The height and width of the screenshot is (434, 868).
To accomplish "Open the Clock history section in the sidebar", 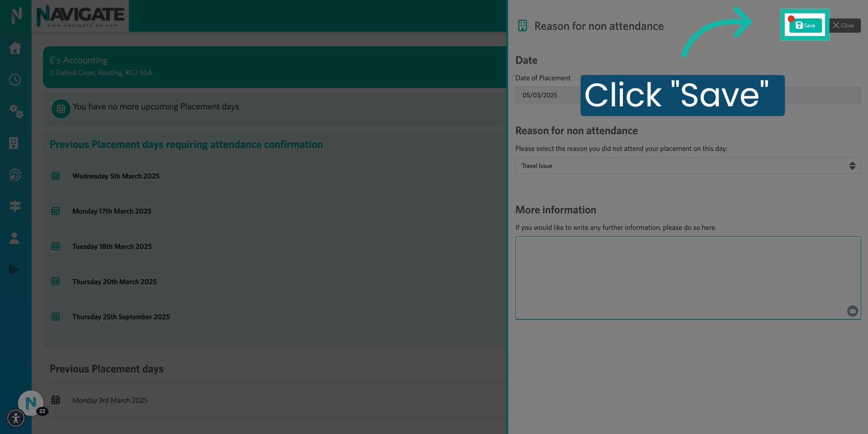I will (x=15, y=80).
